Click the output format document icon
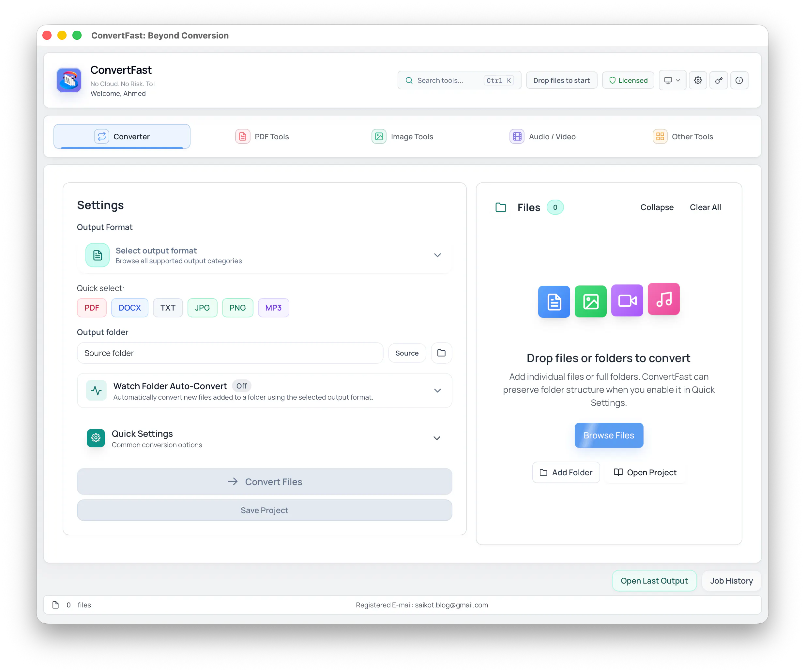Viewport: 805px width, 672px height. (x=98, y=255)
